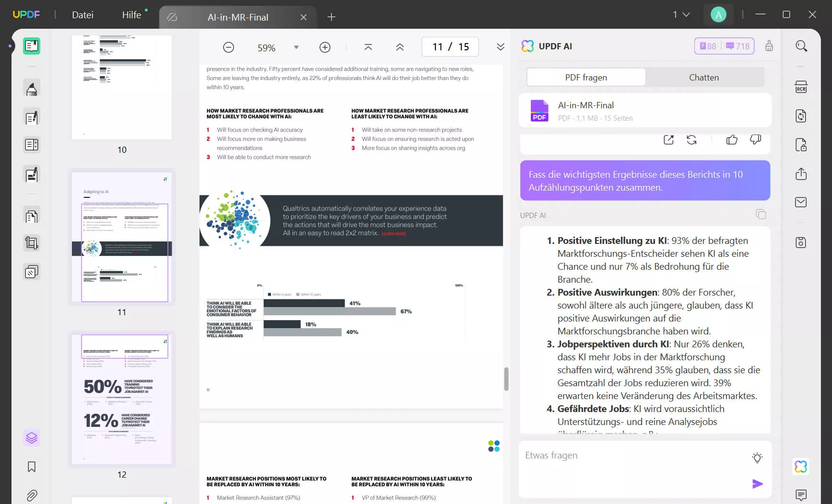
Task: Open the Fill and Sign tool
Action: (32, 175)
